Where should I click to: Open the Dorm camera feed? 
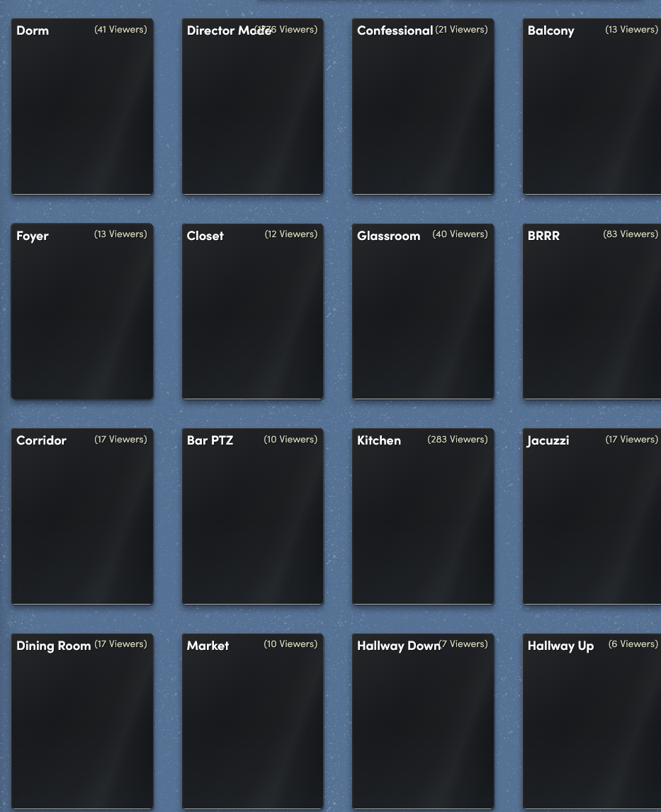(x=82, y=107)
